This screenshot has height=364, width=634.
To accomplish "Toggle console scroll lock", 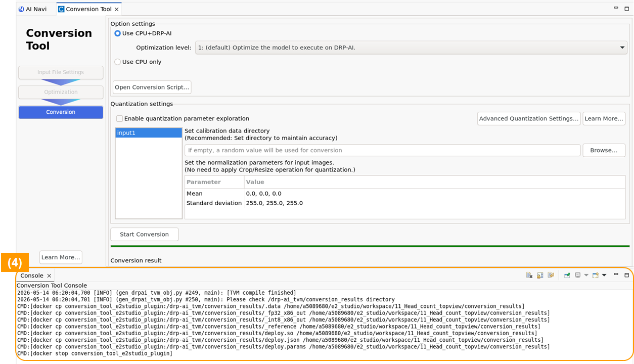I will [540, 275].
